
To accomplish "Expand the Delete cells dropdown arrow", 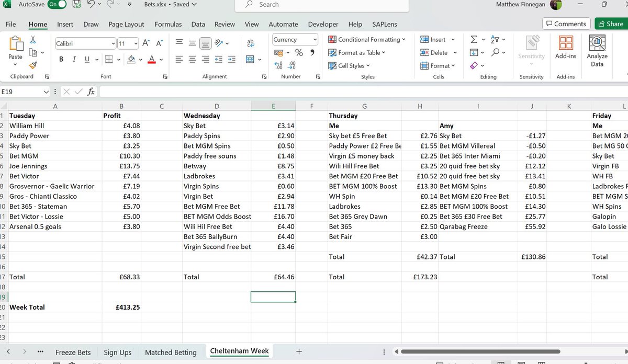I will [x=455, y=52].
